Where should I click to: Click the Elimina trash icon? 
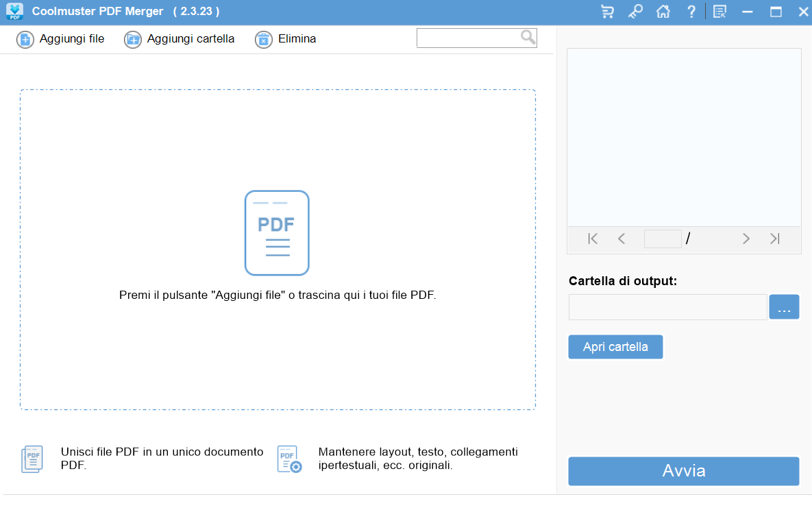click(x=264, y=39)
